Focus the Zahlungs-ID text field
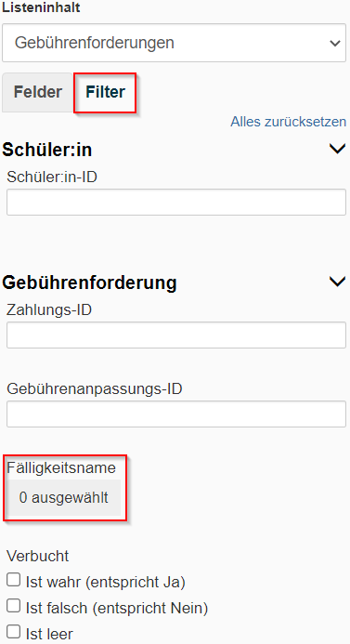The image size is (350, 644). (176, 335)
